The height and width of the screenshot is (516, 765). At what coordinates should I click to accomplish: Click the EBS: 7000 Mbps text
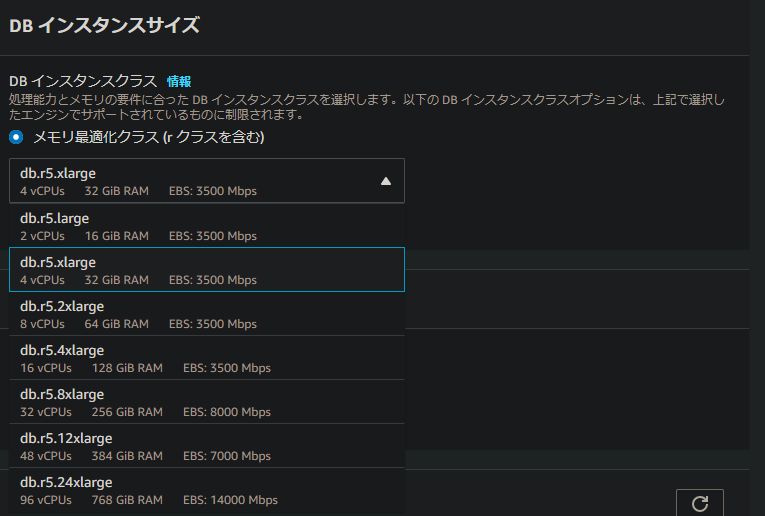click(227, 456)
